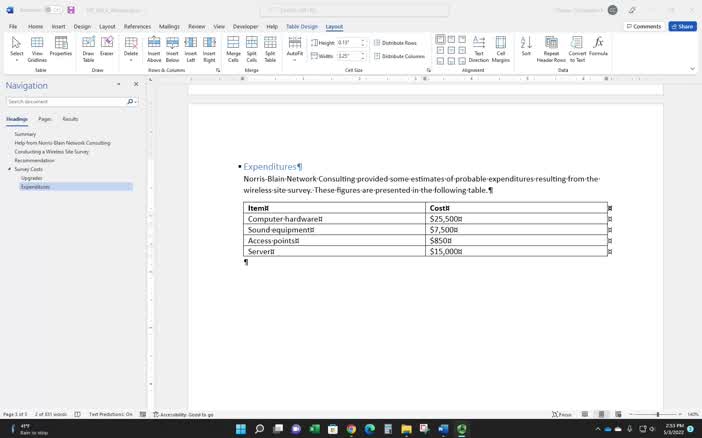Open the Mailings tab
This screenshot has height=438, width=702.
169,26
